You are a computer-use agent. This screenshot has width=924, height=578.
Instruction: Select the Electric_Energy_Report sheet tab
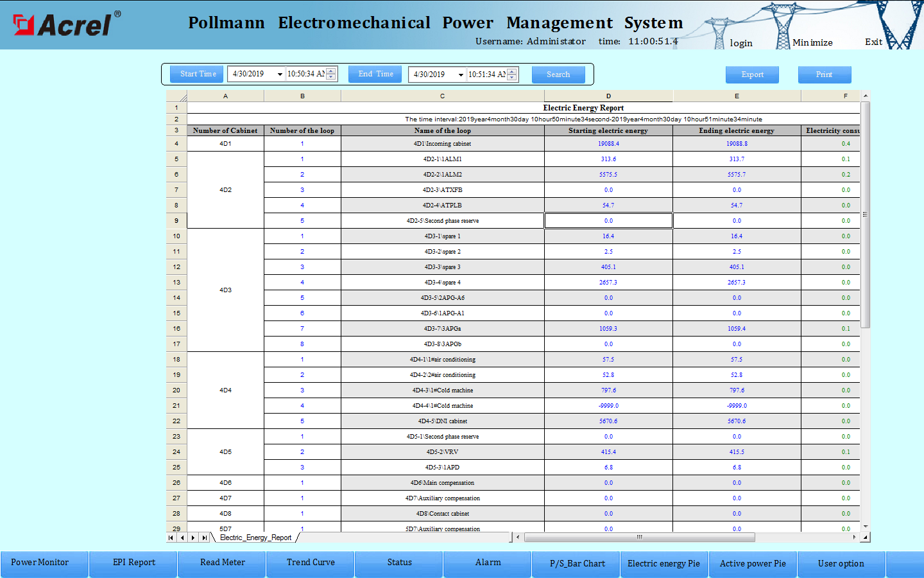[255, 538]
